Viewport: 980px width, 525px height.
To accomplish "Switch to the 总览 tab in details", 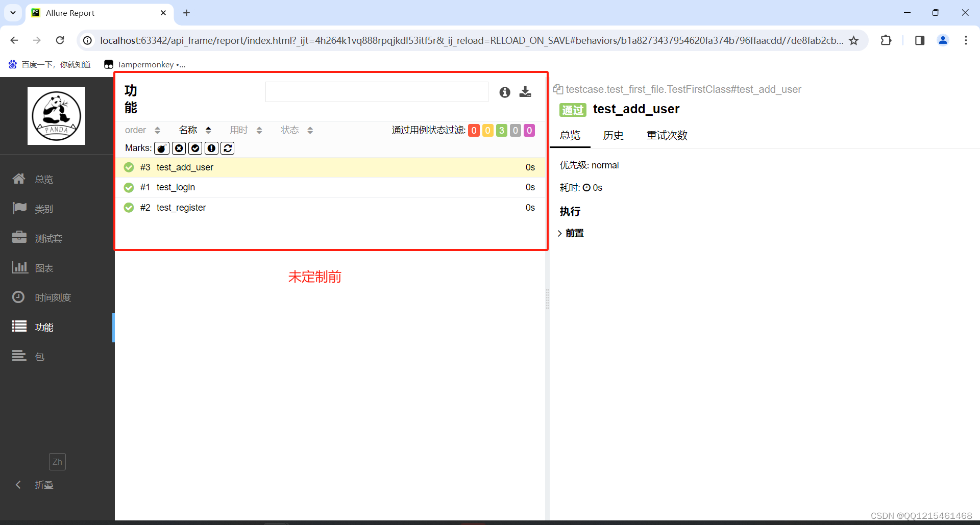I will click(570, 135).
